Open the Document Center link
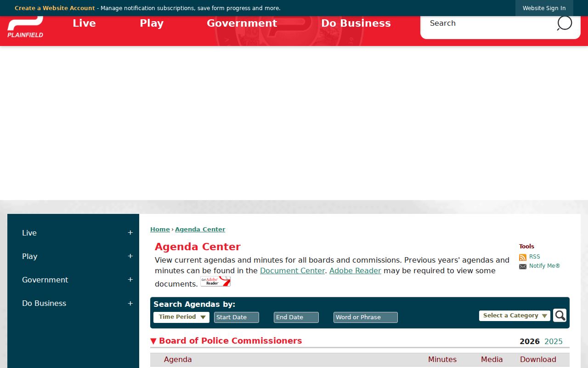The image size is (588, 368). pyautogui.click(x=292, y=271)
